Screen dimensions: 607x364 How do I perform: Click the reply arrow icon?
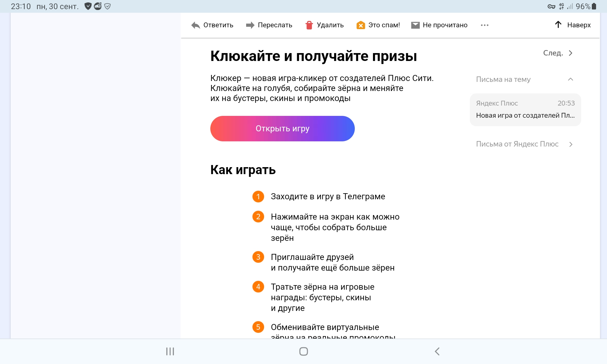(196, 25)
